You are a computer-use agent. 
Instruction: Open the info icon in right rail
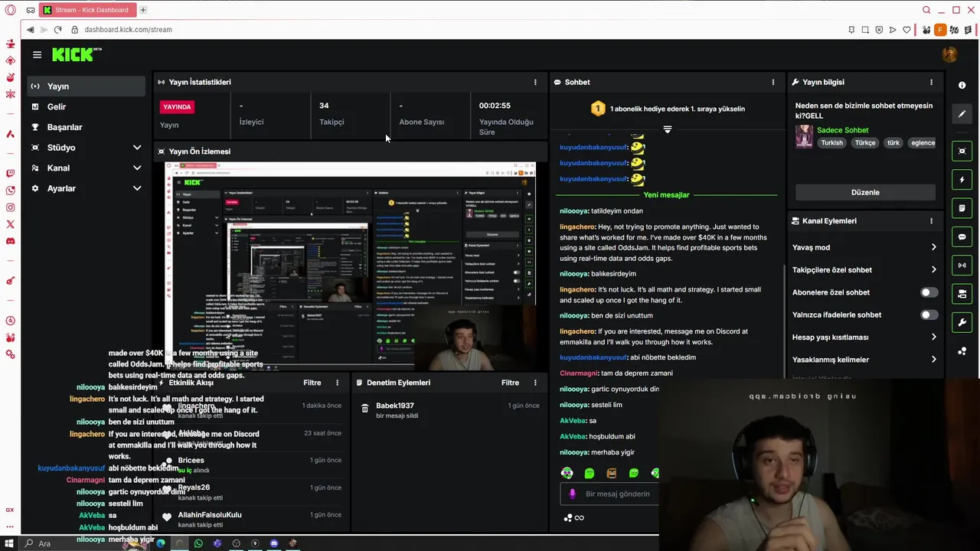coord(962,85)
